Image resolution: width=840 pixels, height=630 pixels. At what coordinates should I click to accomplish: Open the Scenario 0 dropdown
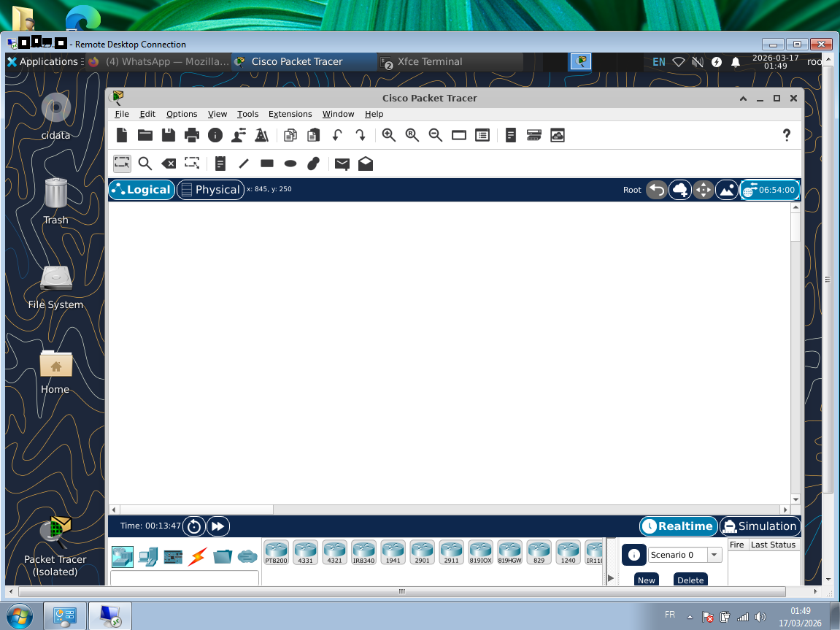click(685, 555)
